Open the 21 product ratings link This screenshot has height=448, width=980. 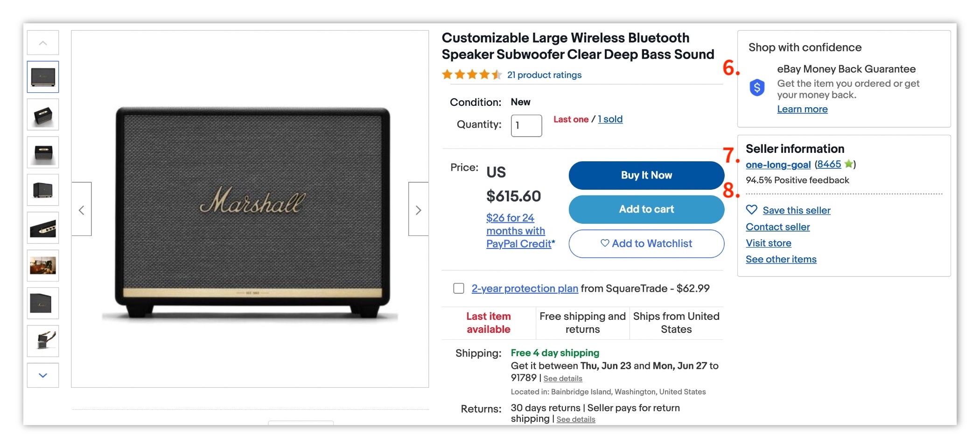point(544,75)
